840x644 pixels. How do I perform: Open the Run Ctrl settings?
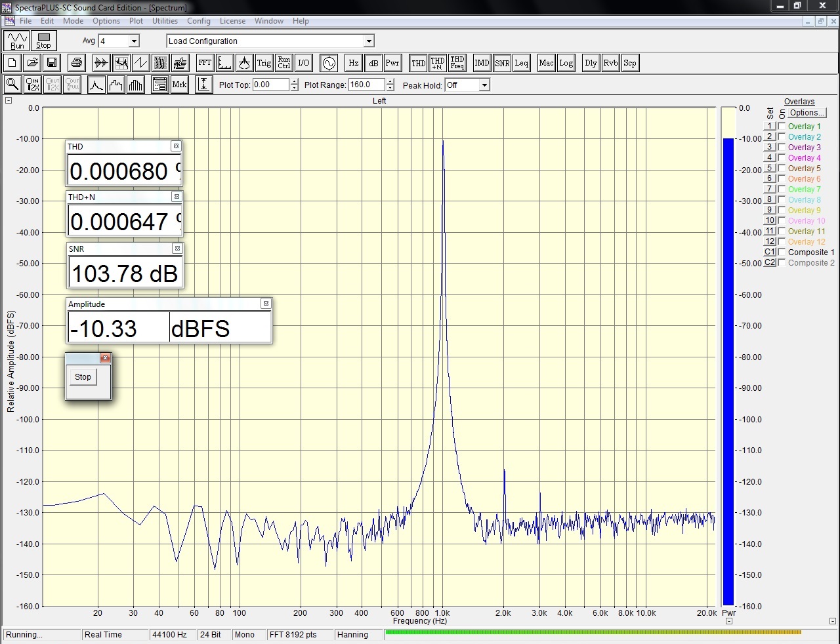coord(283,63)
